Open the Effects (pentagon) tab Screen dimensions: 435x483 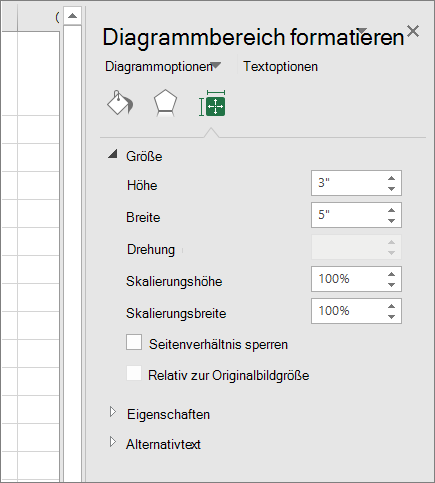[165, 103]
